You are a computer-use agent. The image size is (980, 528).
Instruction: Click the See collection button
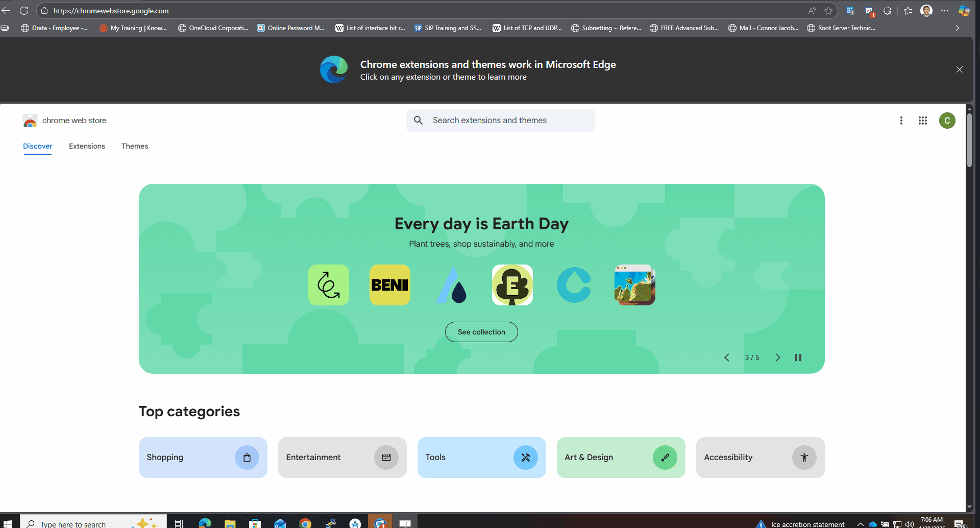[481, 332]
